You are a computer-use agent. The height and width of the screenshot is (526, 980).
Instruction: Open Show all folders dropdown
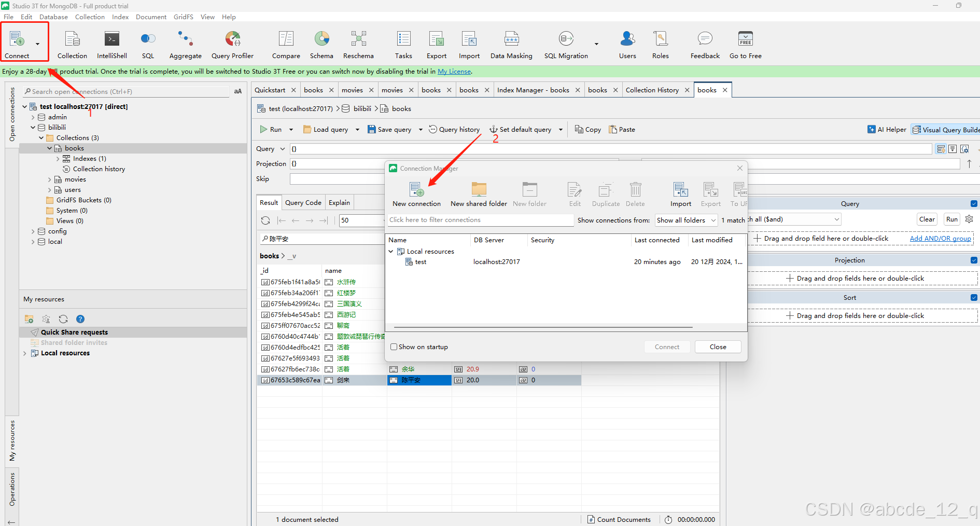[x=686, y=220]
